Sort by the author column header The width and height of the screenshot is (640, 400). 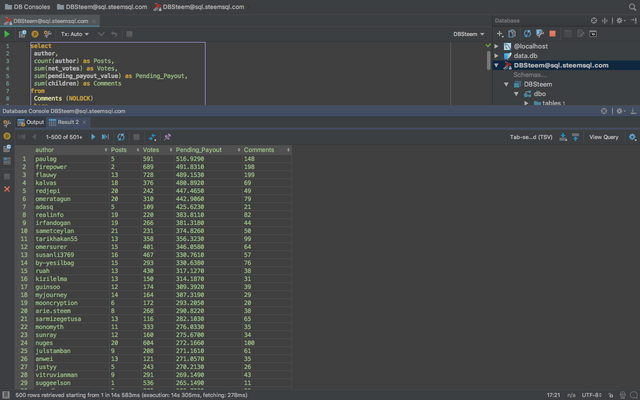pyautogui.click(x=71, y=150)
